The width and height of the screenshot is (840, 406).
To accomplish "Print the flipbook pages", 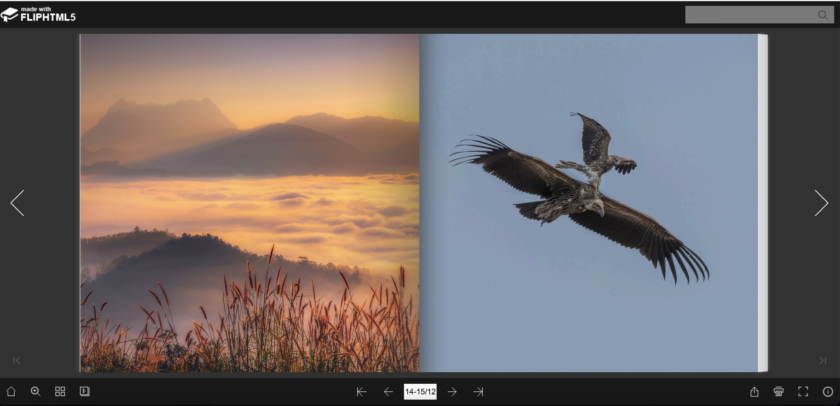I will 778,392.
